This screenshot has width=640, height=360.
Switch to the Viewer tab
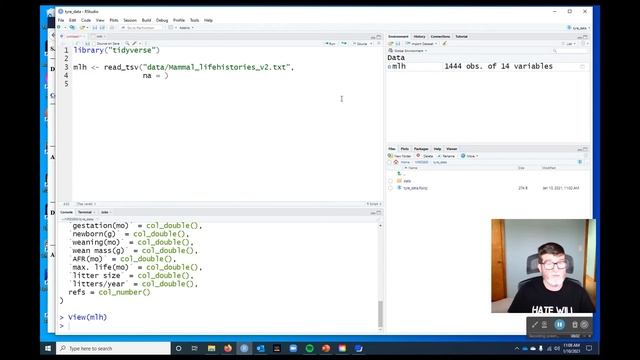(x=451, y=149)
